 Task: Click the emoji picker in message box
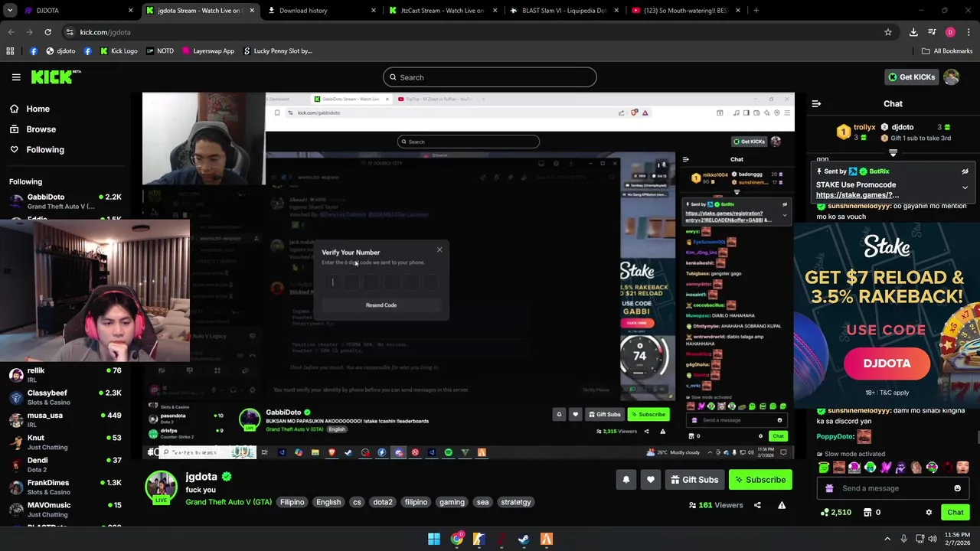[957, 488]
